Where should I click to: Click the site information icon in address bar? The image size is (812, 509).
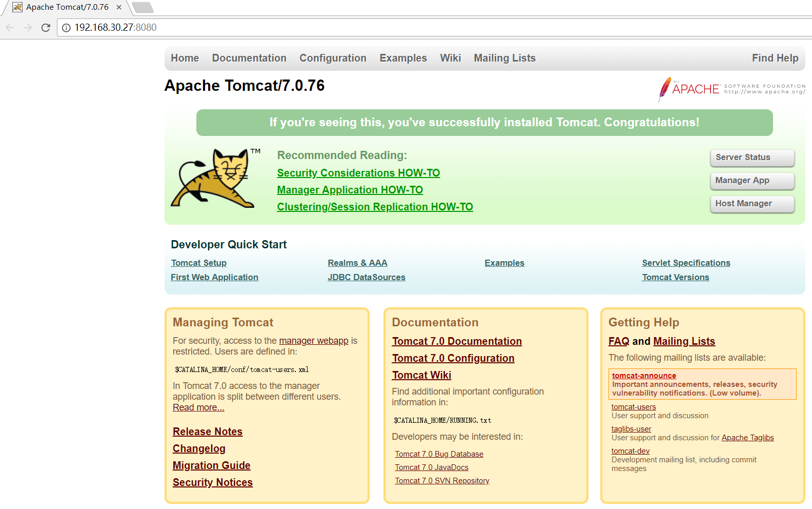(x=66, y=28)
